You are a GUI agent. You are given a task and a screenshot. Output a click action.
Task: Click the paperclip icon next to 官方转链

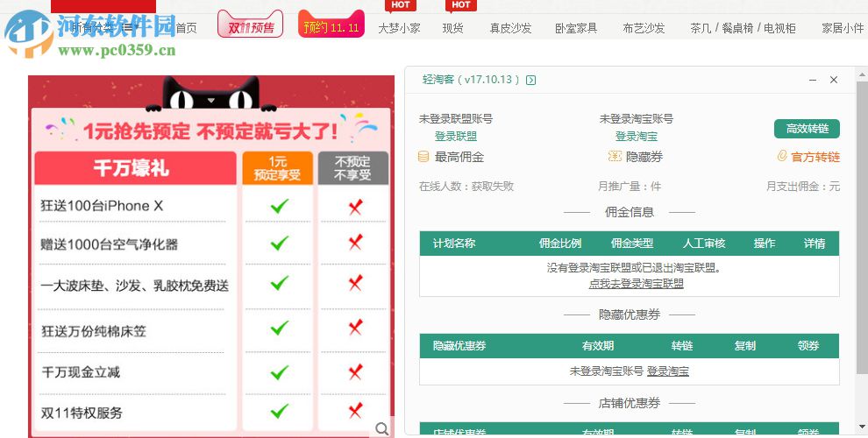[x=782, y=156]
